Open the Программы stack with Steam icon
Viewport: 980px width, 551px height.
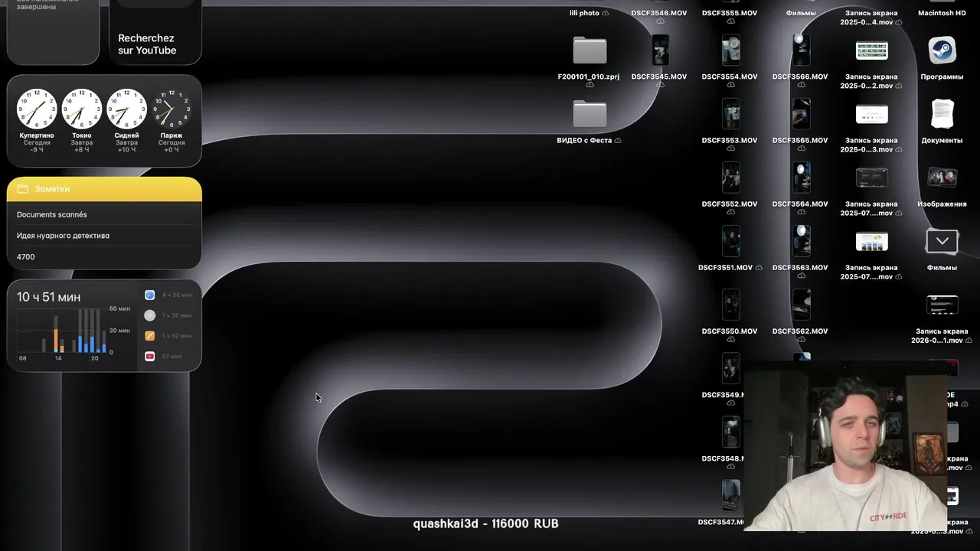942,51
